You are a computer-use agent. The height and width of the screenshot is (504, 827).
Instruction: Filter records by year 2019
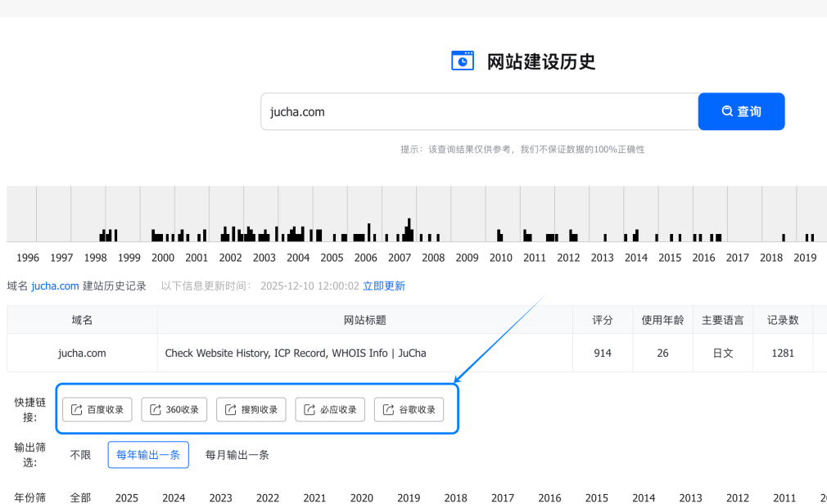click(x=409, y=497)
